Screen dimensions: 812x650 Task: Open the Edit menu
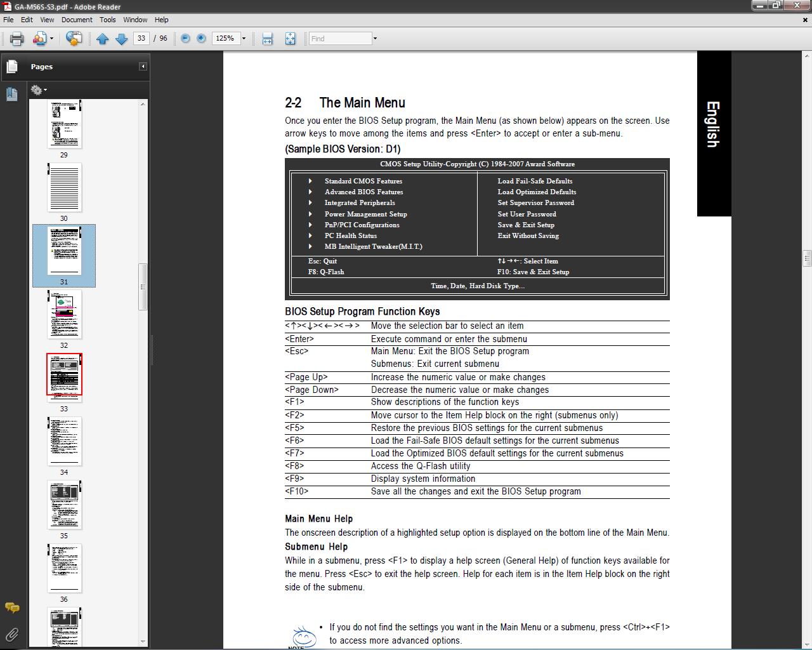(x=27, y=20)
